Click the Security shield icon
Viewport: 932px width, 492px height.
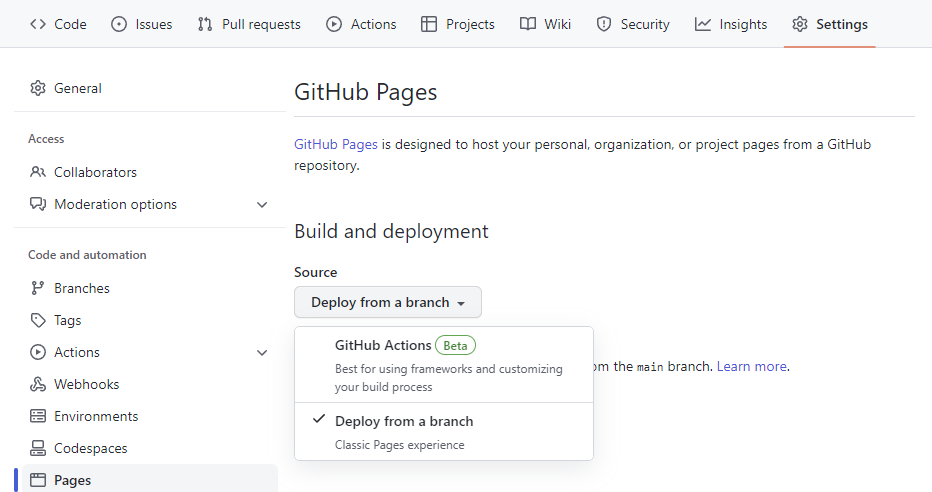[604, 24]
